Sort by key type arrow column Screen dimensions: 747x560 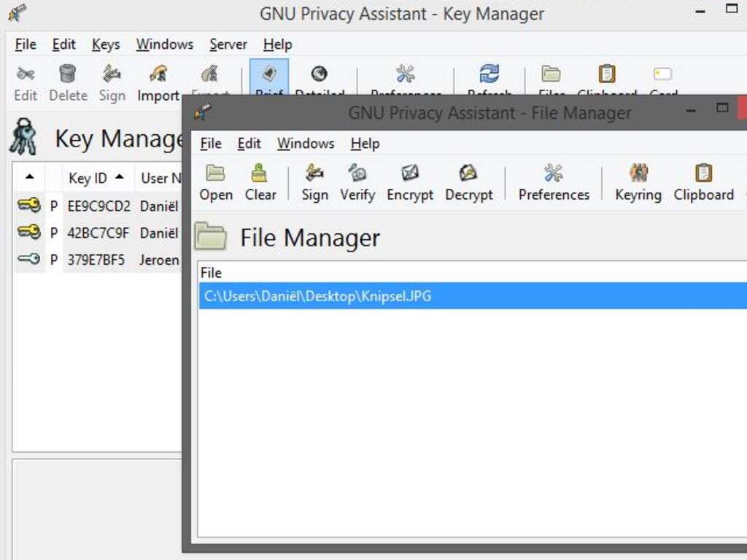click(29, 178)
